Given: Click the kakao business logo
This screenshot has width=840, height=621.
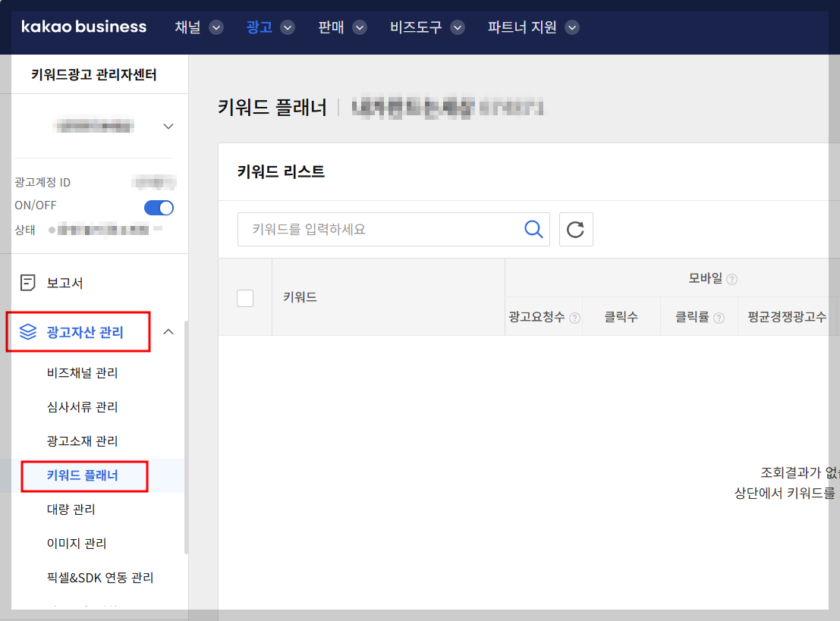Looking at the screenshot, I should click(x=83, y=27).
